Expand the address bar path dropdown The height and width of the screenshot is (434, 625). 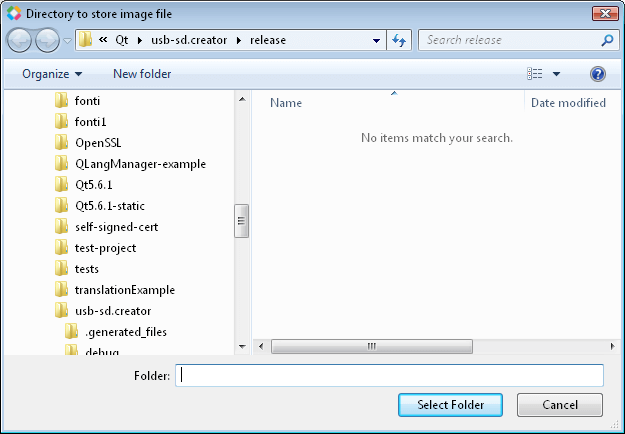pos(376,41)
